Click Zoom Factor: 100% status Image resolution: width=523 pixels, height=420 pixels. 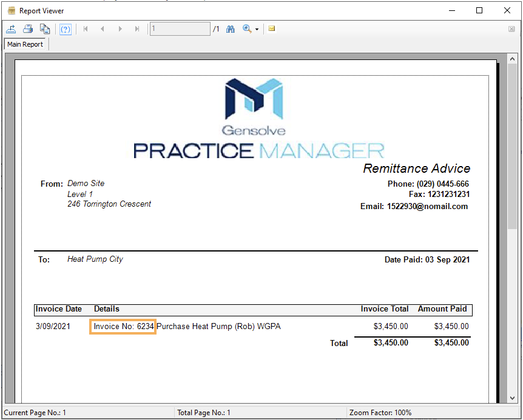[380, 413]
